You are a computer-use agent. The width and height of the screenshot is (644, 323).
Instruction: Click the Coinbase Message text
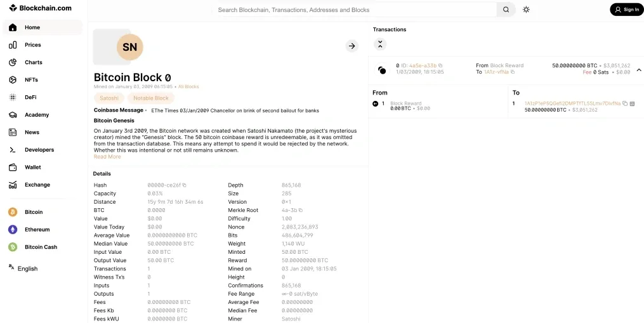coord(235,110)
